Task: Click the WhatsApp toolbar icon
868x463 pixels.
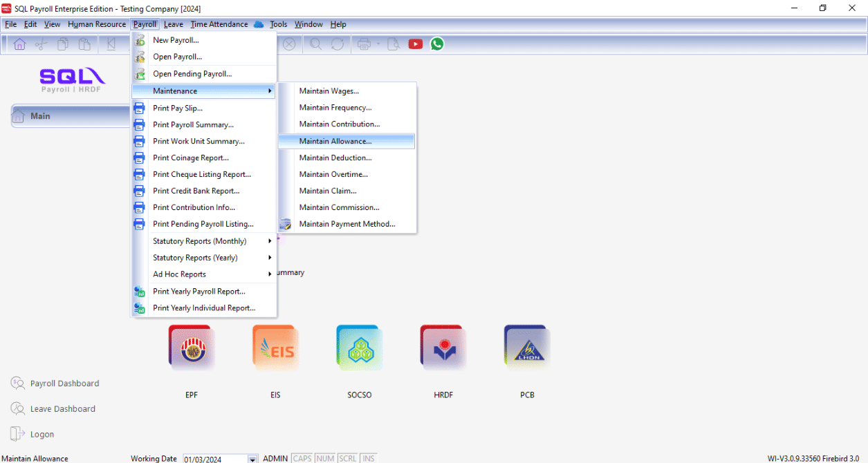Action: click(437, 44)
